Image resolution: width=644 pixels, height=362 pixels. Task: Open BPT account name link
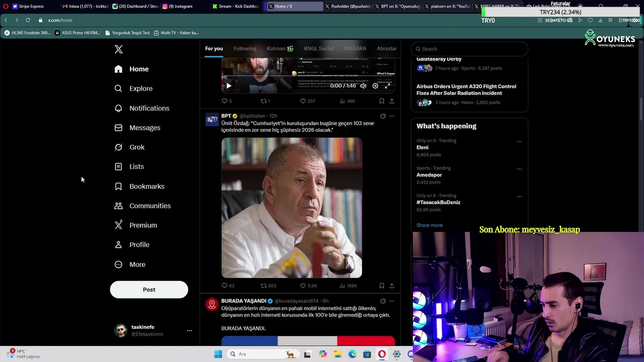[226, 116]
